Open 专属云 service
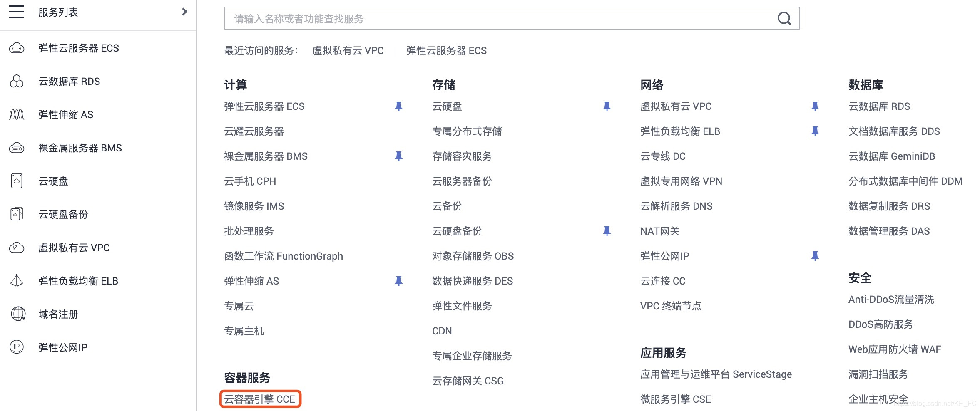 tap(239, 306)
